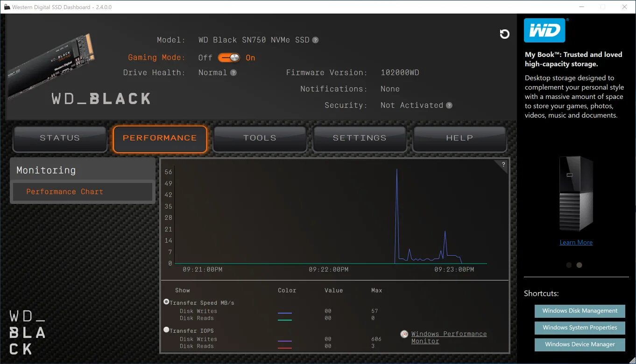The width and height of the screenshot is (636, 364).
Task: Open the help icon next to Model name
Action: pos(315,40)
